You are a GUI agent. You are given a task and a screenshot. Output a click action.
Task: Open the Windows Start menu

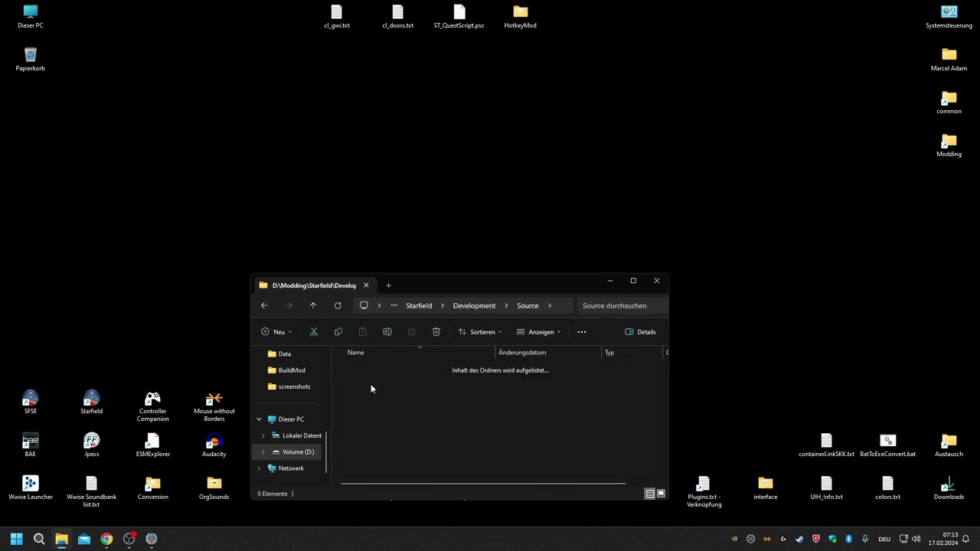(17, 539)
